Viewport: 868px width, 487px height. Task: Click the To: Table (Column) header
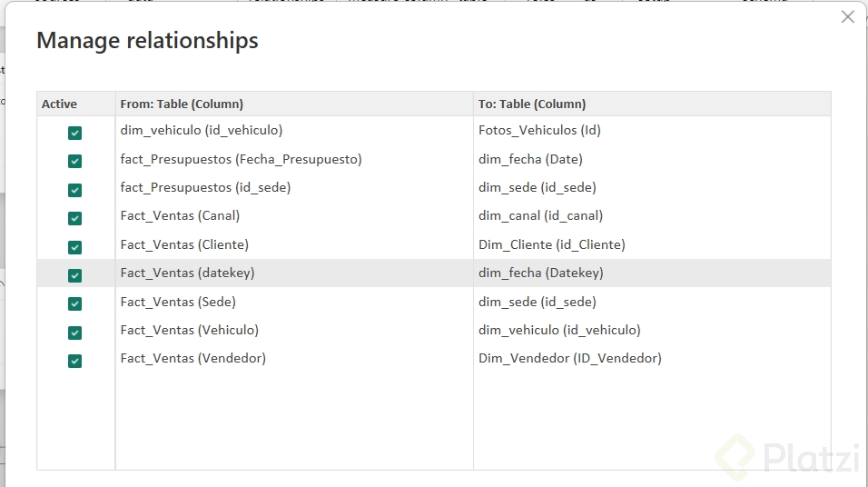tap(532, 104)
